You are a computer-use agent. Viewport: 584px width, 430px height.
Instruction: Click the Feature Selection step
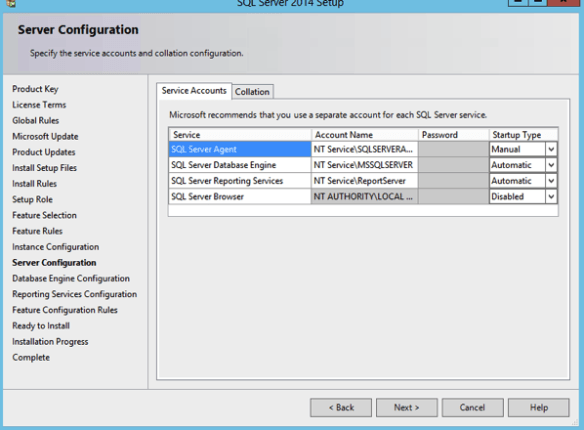pos(45,215)
